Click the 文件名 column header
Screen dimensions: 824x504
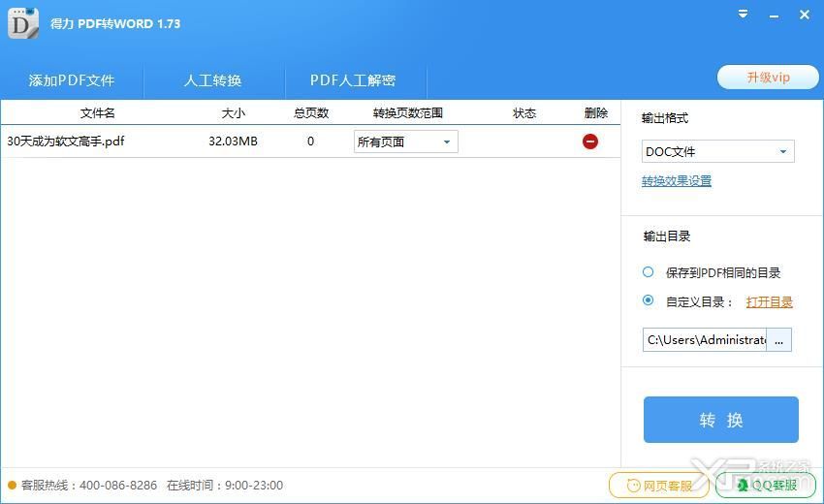(x=97, y=113)
